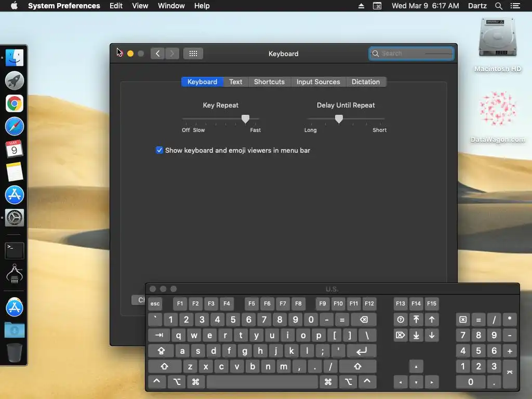This screenshot has width=532, height=399.
Task: Switch to the Shortcuts tab
Action: [269, 82]
